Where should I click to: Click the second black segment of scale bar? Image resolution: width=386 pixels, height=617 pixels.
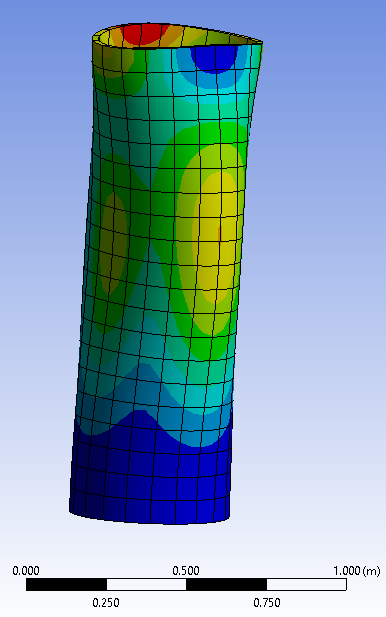click(x=226, y=584)
